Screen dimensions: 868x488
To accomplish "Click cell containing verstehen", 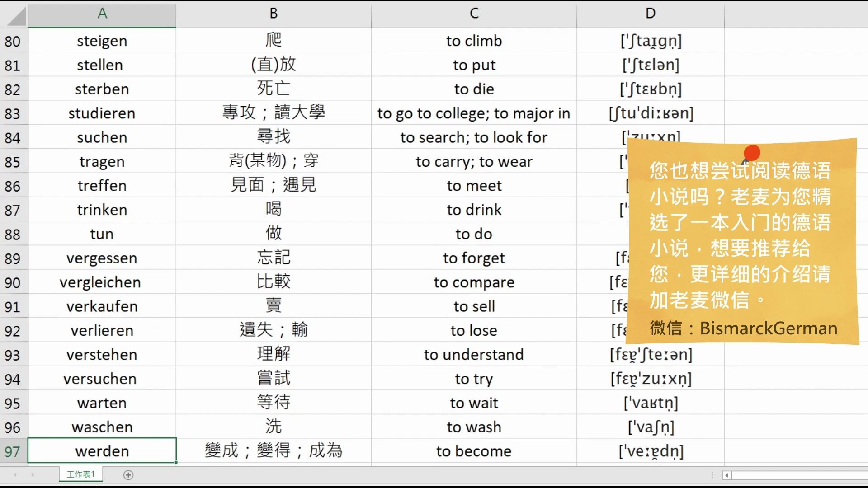I will click(102, 355).
